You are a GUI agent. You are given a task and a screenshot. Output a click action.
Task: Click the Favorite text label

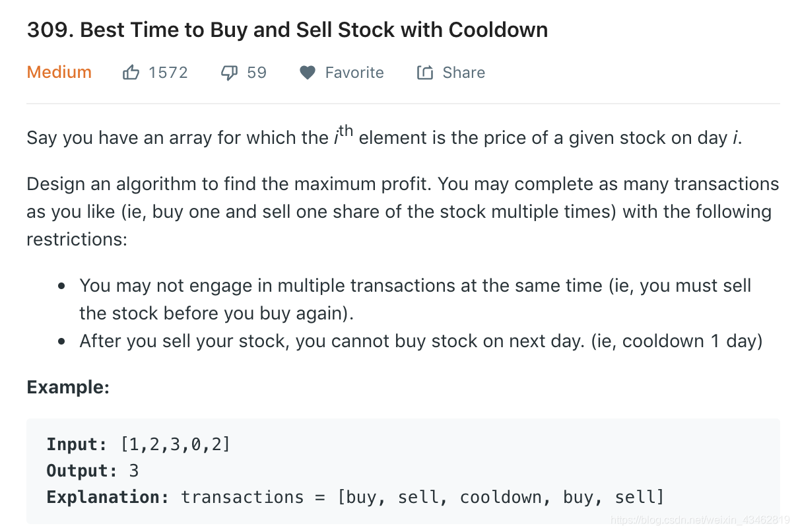pyautogui.click(x=354, y=73)
